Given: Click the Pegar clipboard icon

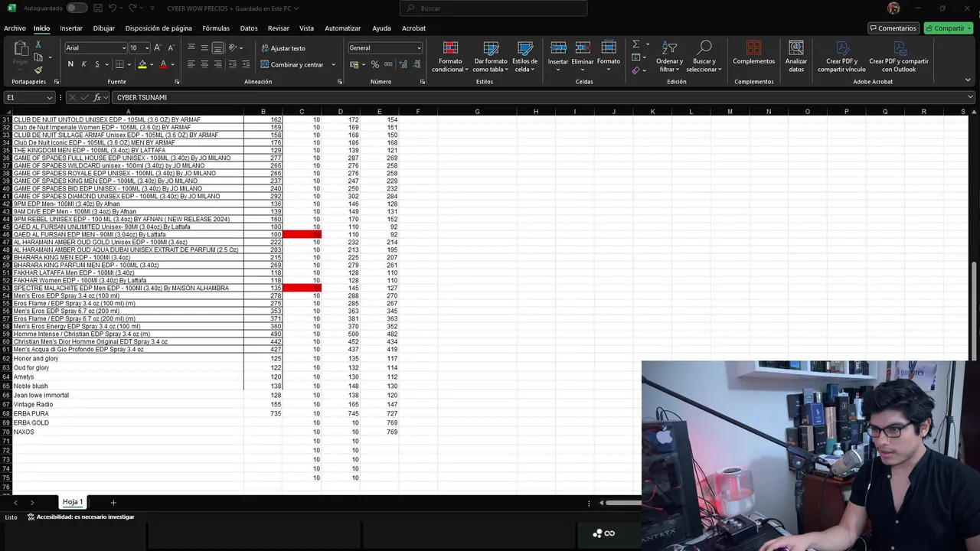Looking at the screenshot, I should click(x=21, y=48).
